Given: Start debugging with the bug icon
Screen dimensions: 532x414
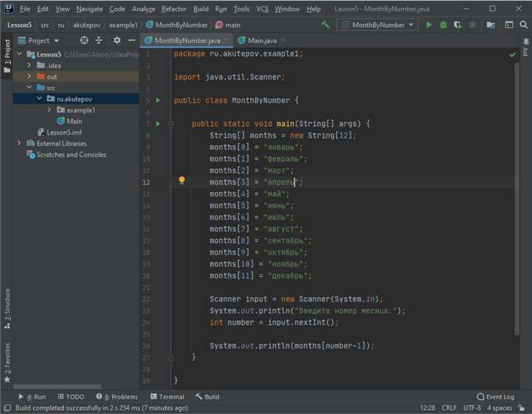Looking at the screenshot, I should 443,25.
